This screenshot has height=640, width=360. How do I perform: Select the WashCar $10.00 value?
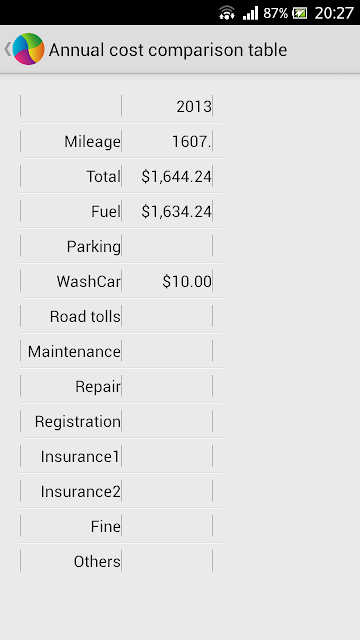tap(187, 282)
